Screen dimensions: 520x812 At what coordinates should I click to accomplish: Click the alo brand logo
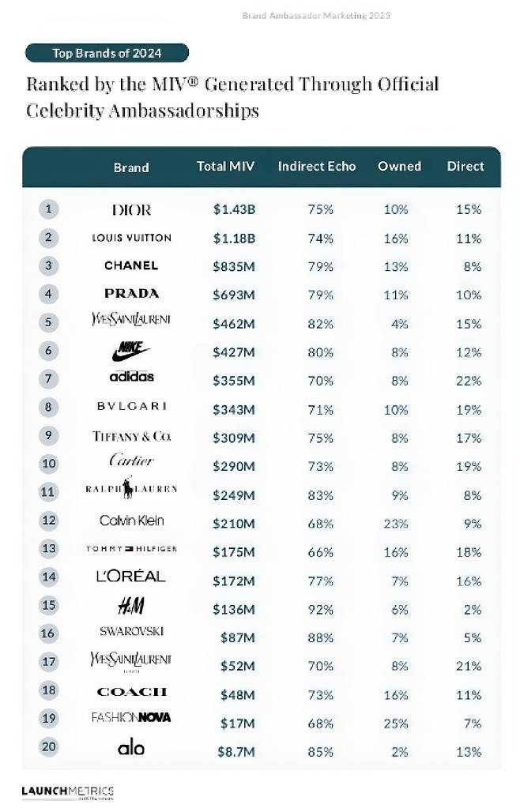click(x=131, y=747)
